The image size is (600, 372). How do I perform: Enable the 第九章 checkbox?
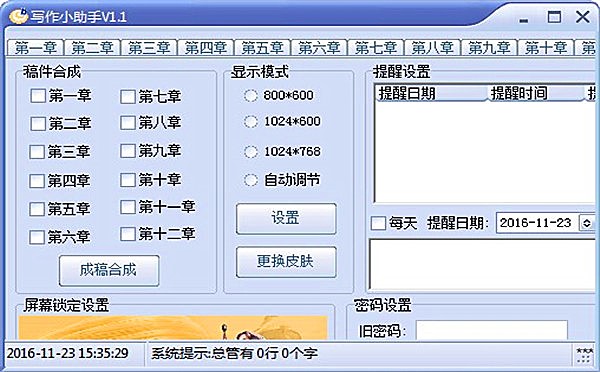pos(127,151)
